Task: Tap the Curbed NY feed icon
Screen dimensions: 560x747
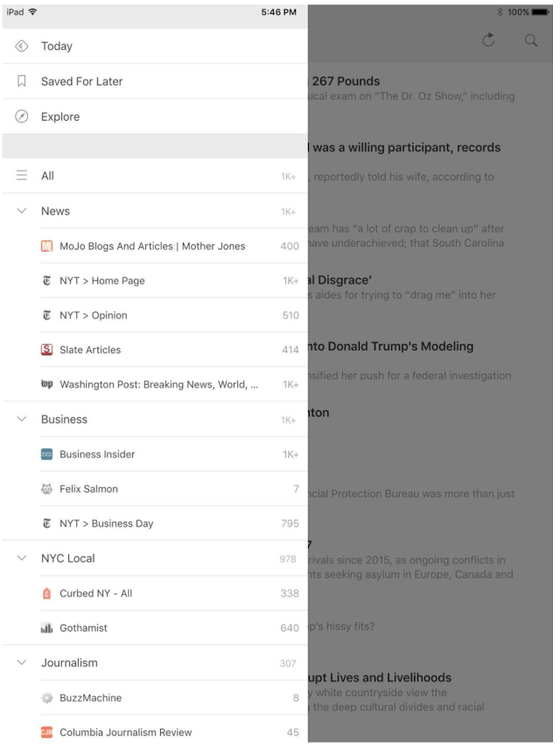Action: pyautogui.click(x=47, y=593)
